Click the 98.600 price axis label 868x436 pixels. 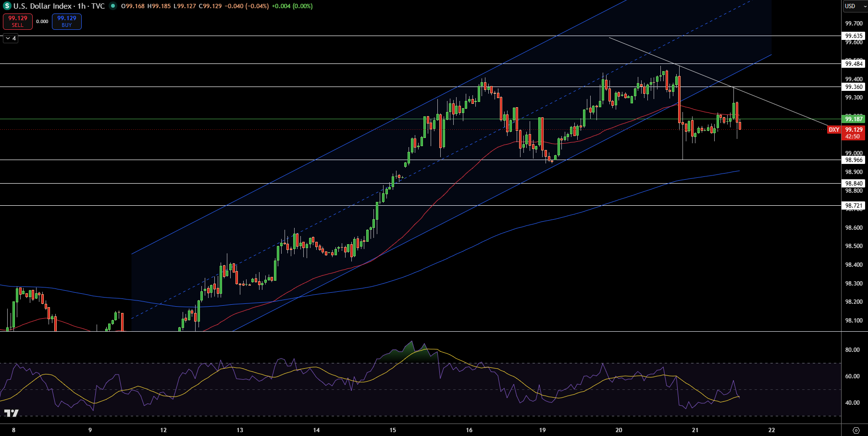click(854, 228)
